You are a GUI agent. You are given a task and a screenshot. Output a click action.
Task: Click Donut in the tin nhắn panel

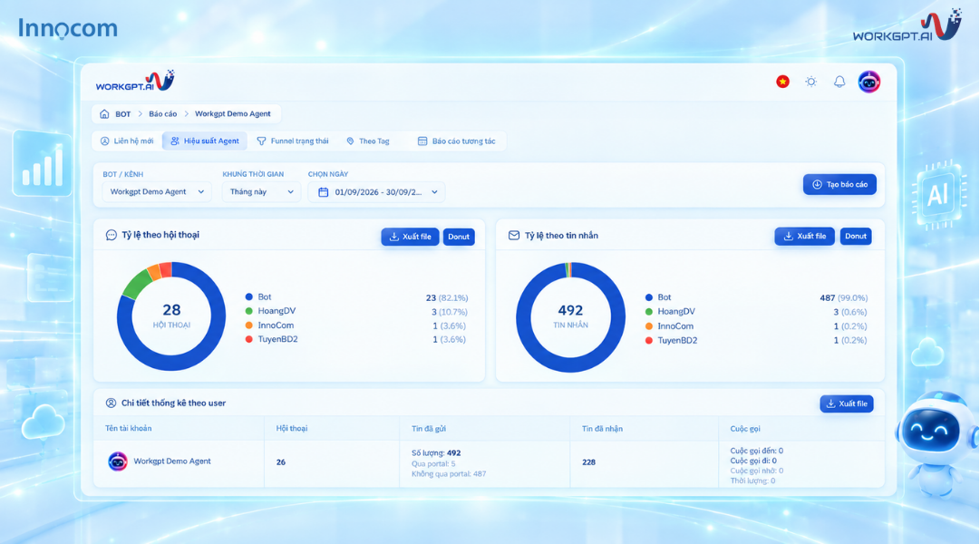(856, 236)
